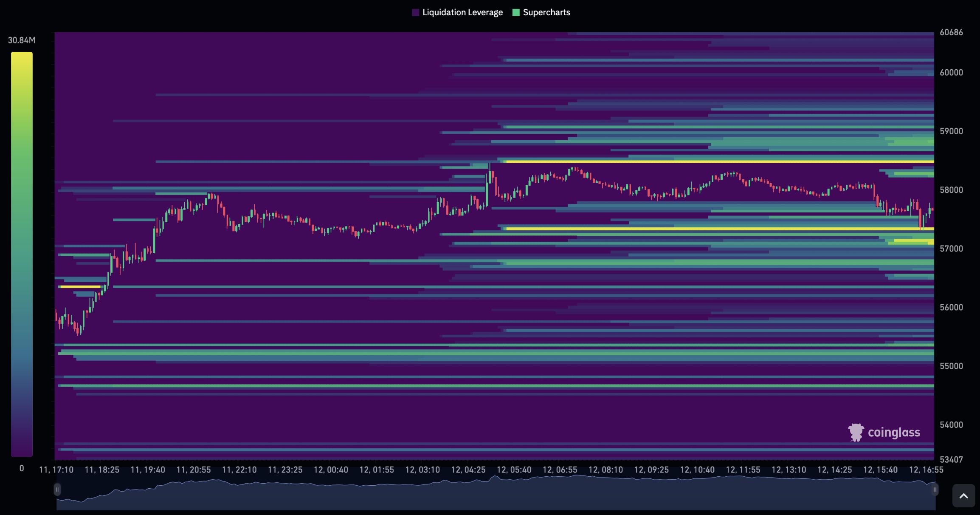Click the green Supercharts legend square

point(516,13)
